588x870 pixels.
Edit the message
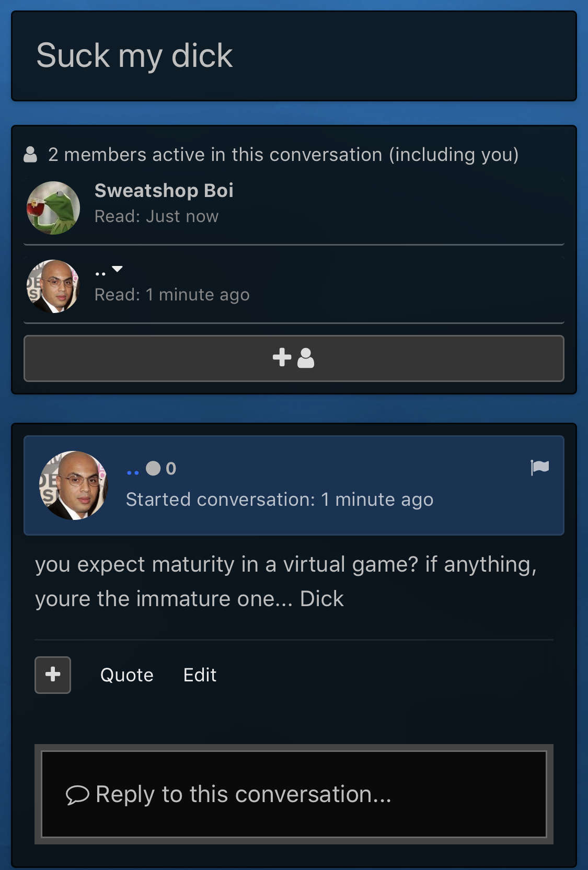[200, 675]
